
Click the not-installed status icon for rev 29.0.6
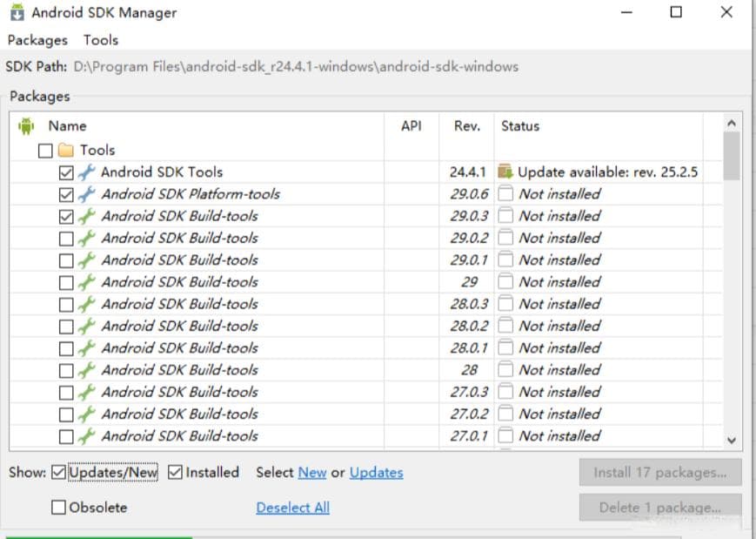pos(505,194)
